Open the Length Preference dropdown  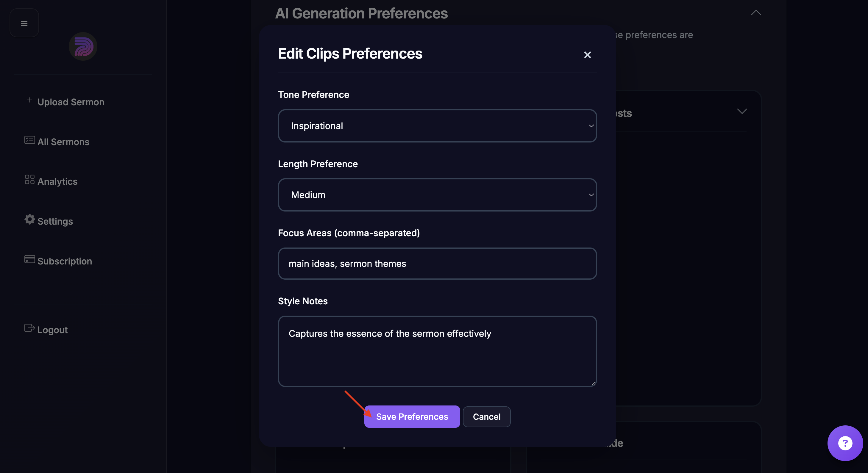point(437,195)
